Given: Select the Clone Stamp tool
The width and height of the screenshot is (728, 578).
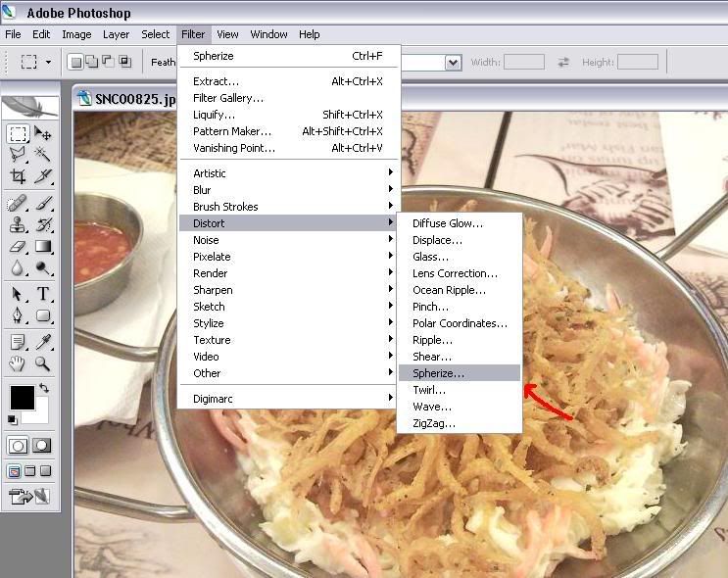Looking at the screenshot, I should pyautogui.click(x=18, y=225).
